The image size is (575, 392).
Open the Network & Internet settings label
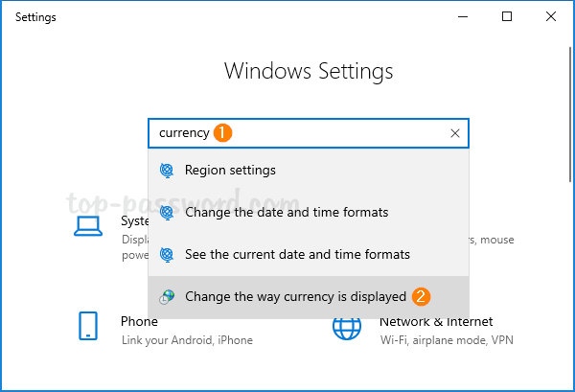tap(436, 322)
